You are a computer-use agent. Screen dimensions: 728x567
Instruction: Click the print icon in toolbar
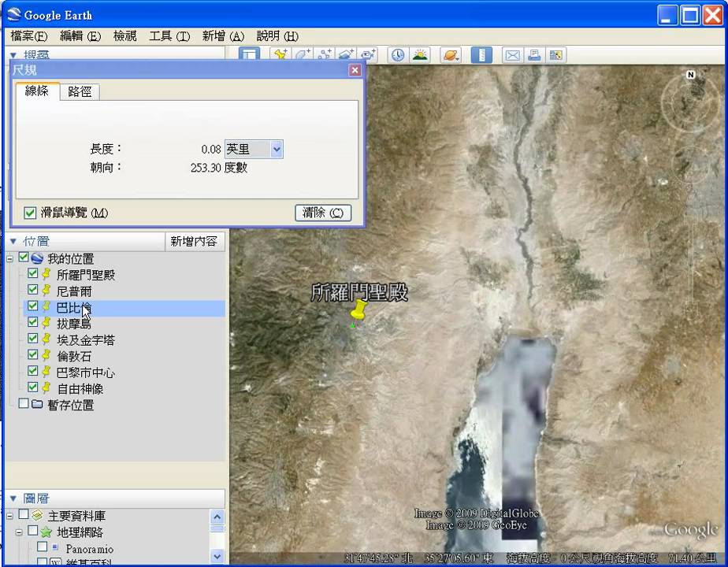coord(534,55)
